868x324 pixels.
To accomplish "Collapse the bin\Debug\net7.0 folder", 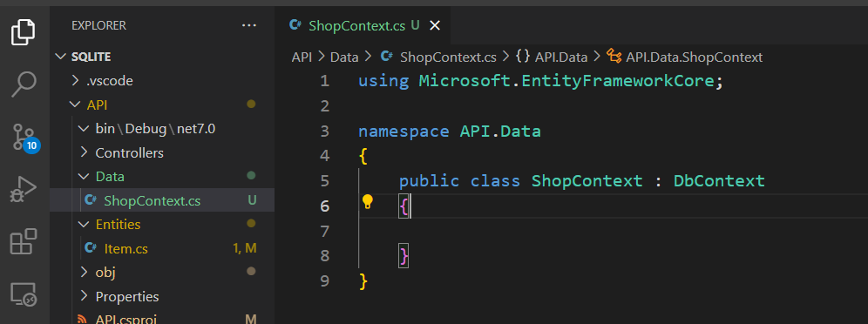I will (x=84, y=129).
